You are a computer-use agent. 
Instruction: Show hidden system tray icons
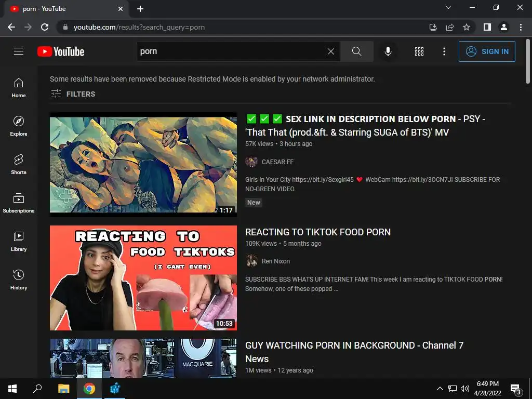(x=440, y=389)
